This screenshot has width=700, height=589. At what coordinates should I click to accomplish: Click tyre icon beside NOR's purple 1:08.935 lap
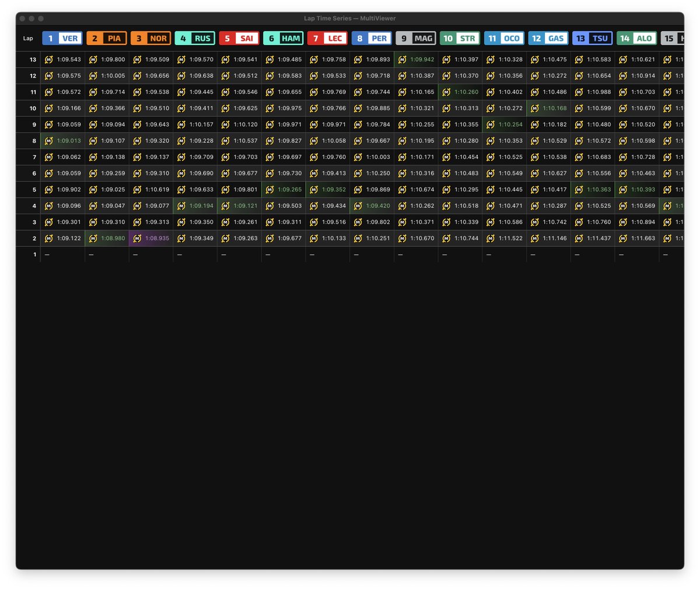pyautogui.click(x=137, y=238)
